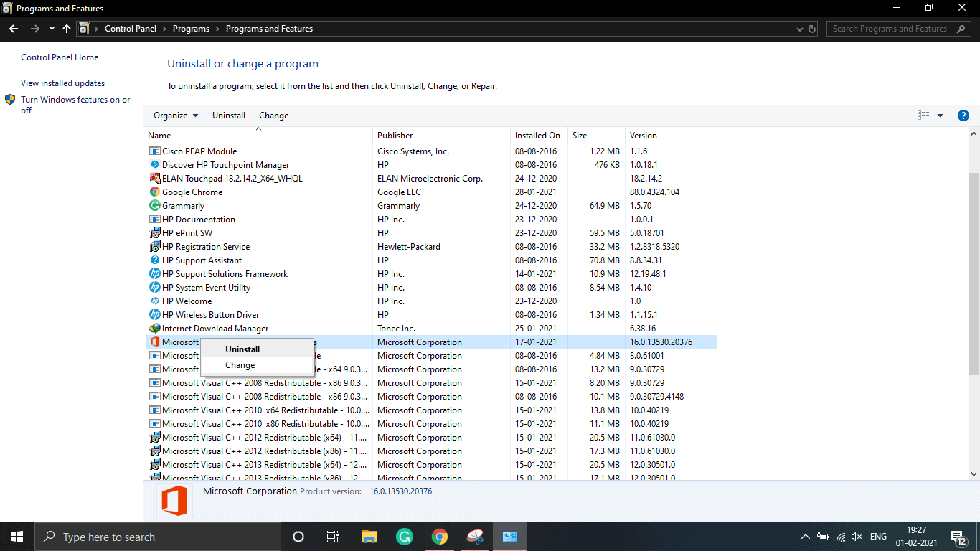
Task: Go up one level with Up arrow
Action: (x=67, y=29)
